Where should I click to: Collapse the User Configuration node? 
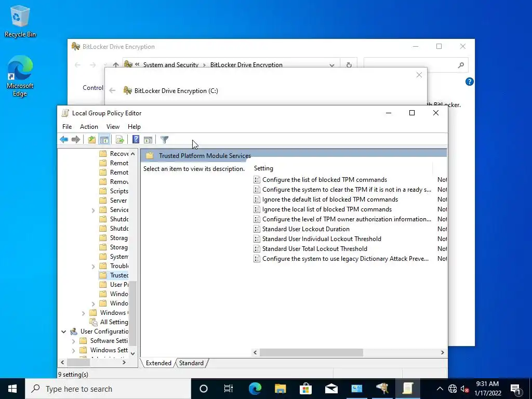click(x=63, y=331)
